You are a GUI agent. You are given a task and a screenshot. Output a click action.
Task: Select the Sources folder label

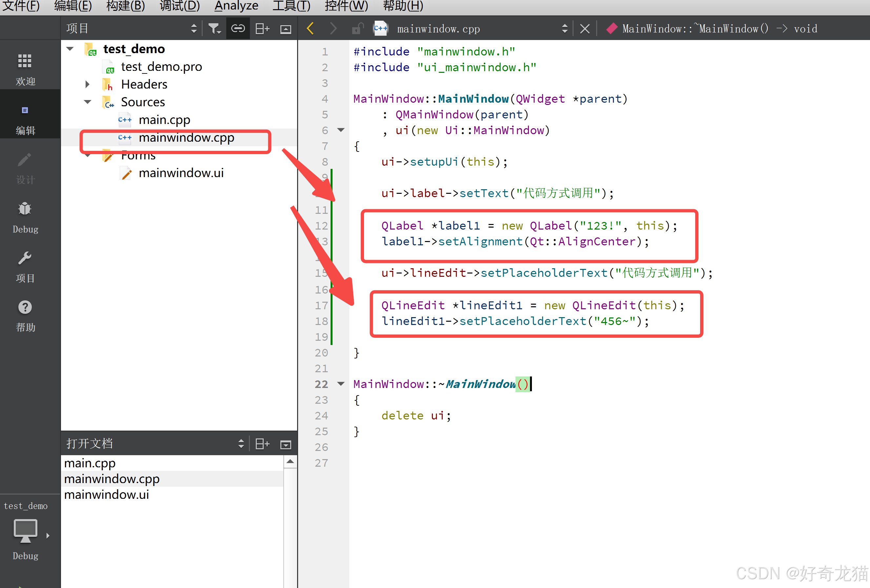coord(143,102)
